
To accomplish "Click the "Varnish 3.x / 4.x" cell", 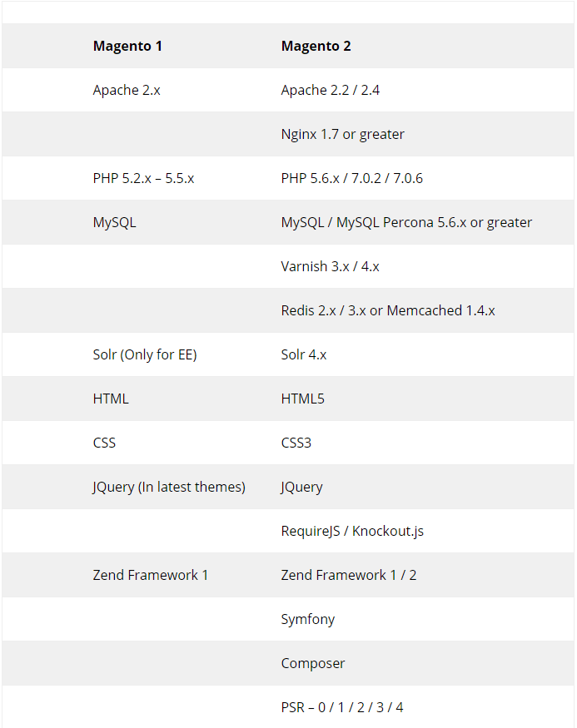I will click(330, 266).
